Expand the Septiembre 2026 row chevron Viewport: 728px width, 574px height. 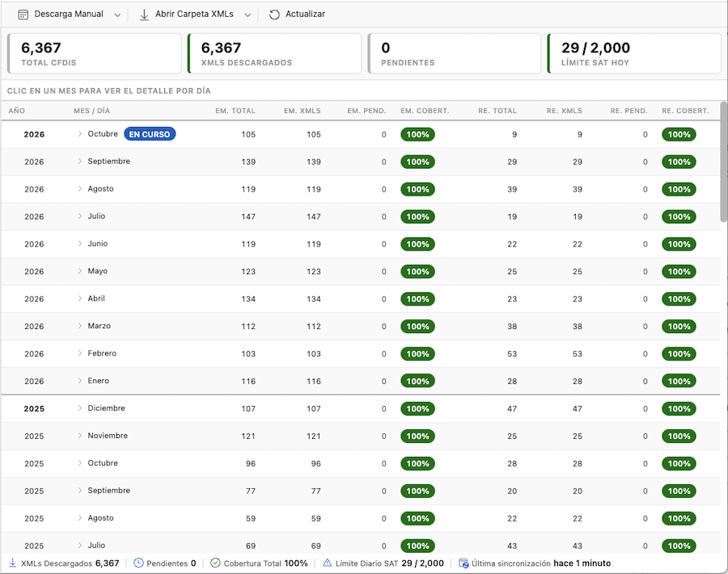[x=80, y=161]
